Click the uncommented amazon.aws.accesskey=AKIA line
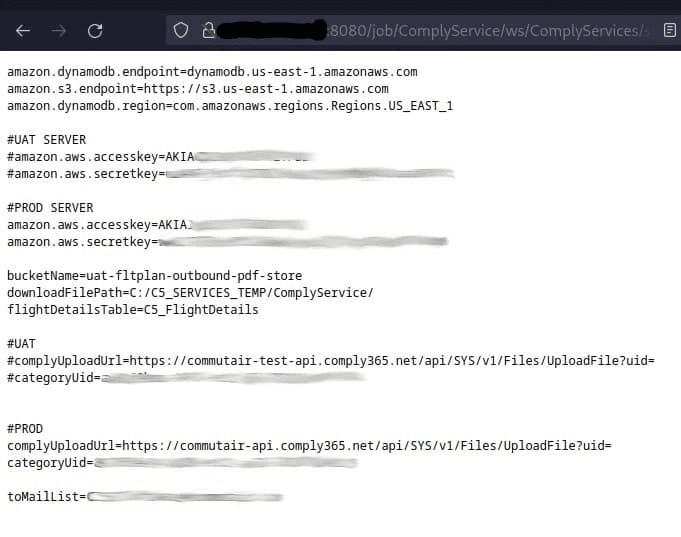This screenshot has height=537, width=681. (158, 225)
